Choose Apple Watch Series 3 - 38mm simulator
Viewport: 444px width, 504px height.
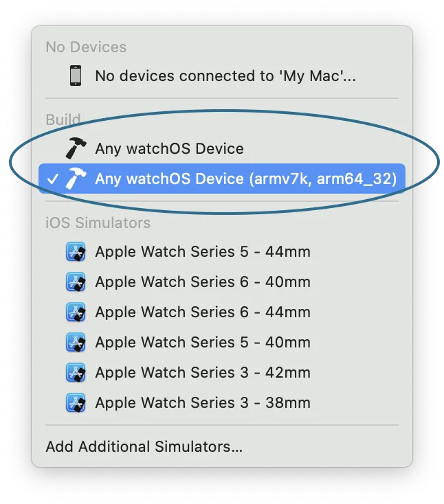(x=222, y=402)
